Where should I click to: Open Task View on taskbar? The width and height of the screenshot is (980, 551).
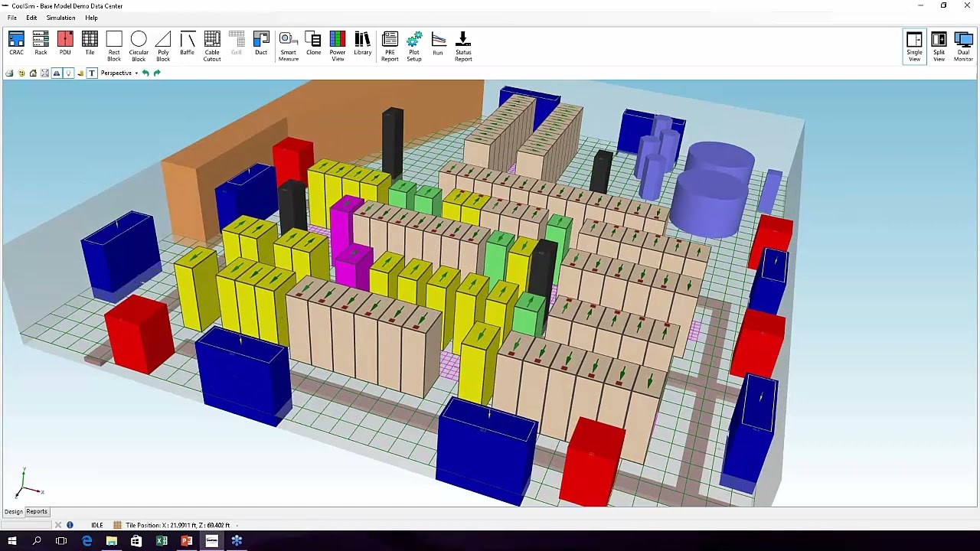(x=61, y=541)
